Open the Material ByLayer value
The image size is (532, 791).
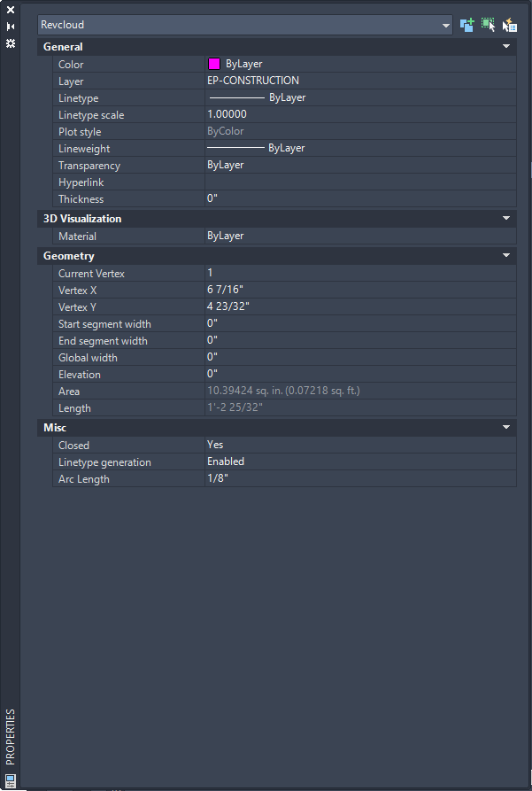360,236
